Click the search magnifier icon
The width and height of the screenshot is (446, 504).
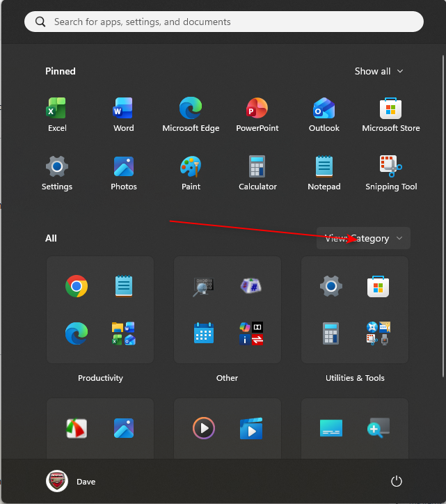click(x=40, y=22)
